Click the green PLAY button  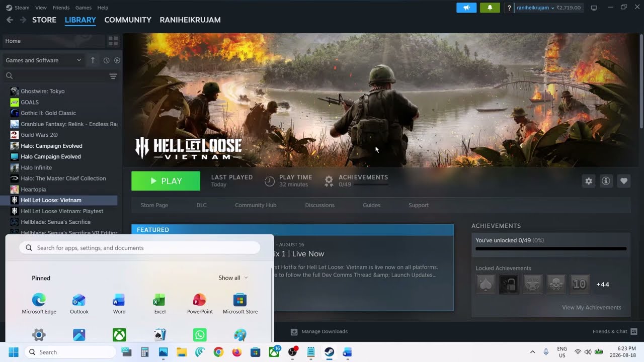pyautogui.click(x=166, y=181)
